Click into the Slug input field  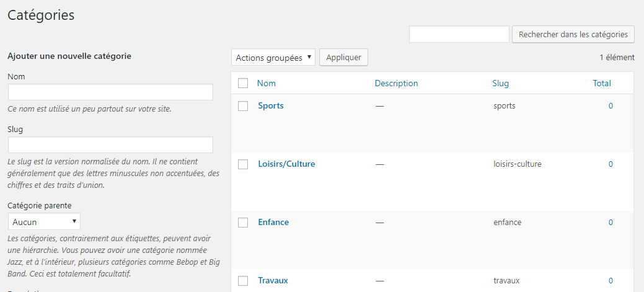coord(110,145)
